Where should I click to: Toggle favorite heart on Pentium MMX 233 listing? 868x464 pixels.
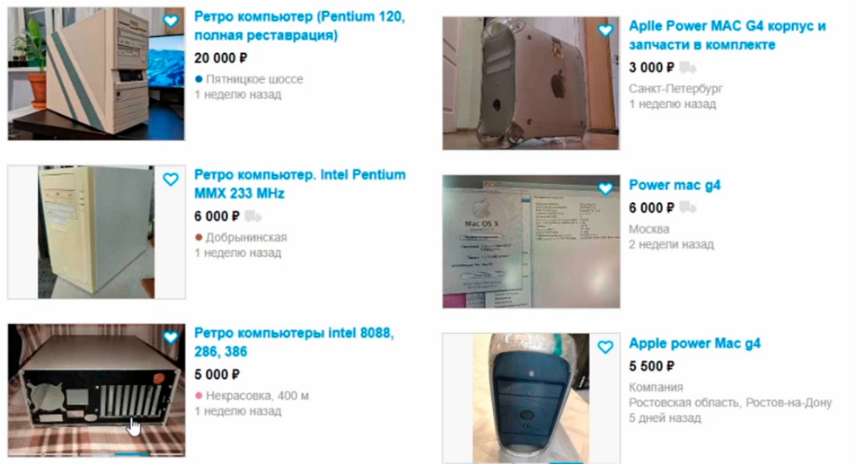click(x=171, y=179)
